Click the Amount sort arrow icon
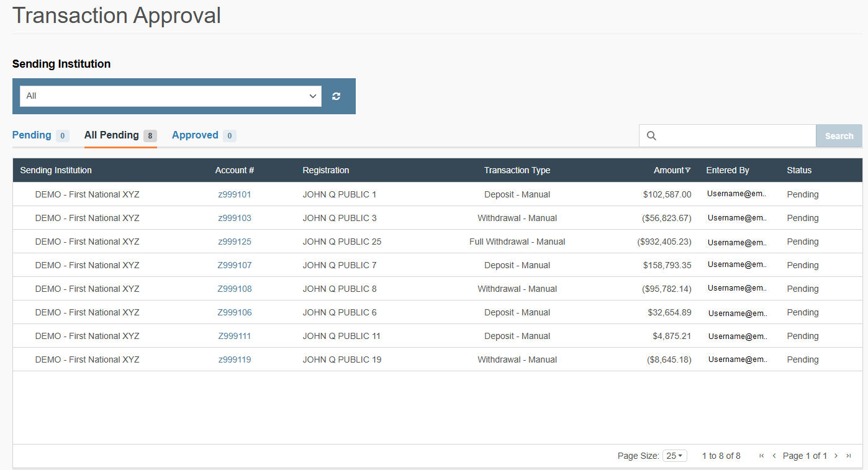The image size is (868, 470). [x=688, y=170]
